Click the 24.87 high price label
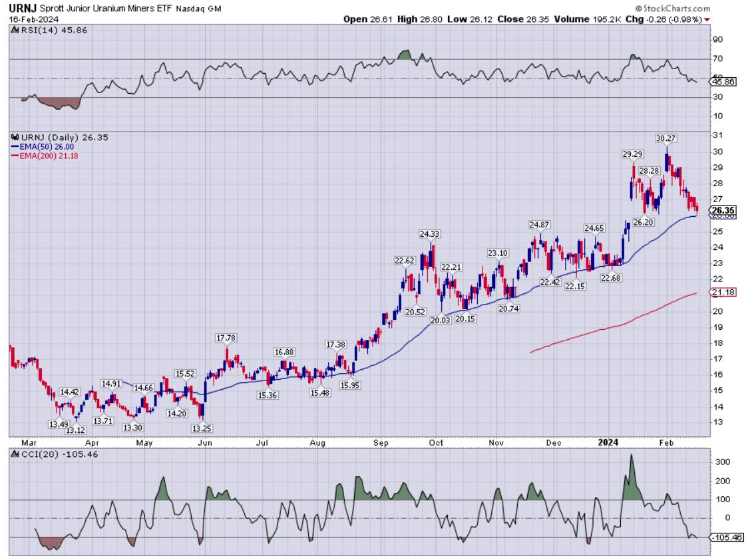 539,225
